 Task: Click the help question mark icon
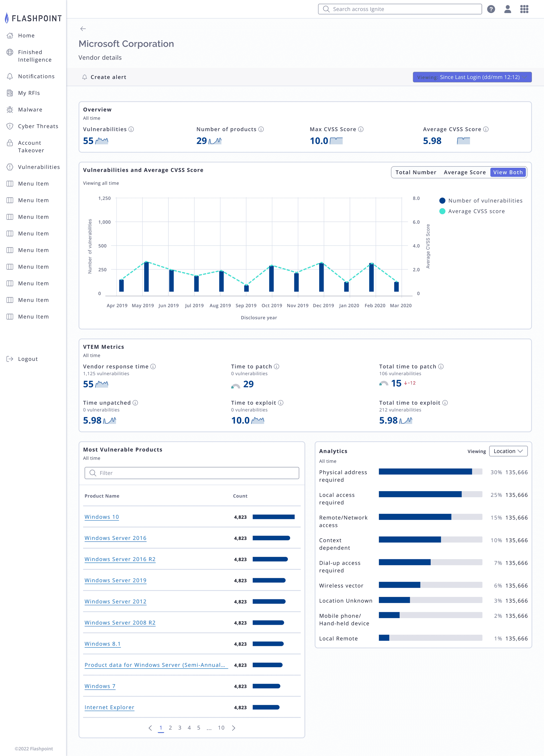click(491, 9)
